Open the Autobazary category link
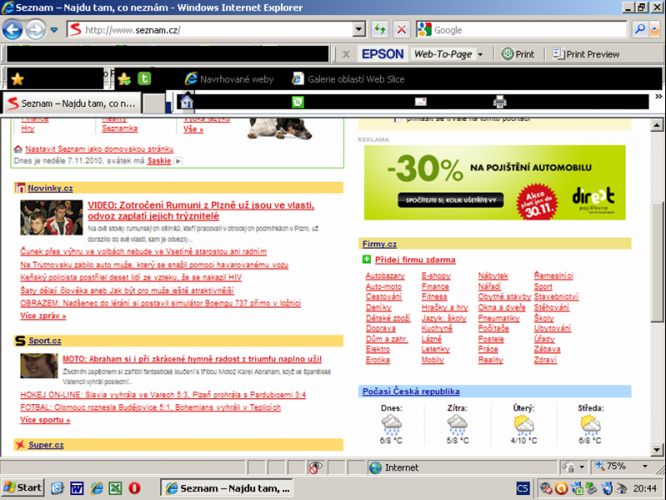The width and height of the screenshot is (666, 500). click(385, 276)
